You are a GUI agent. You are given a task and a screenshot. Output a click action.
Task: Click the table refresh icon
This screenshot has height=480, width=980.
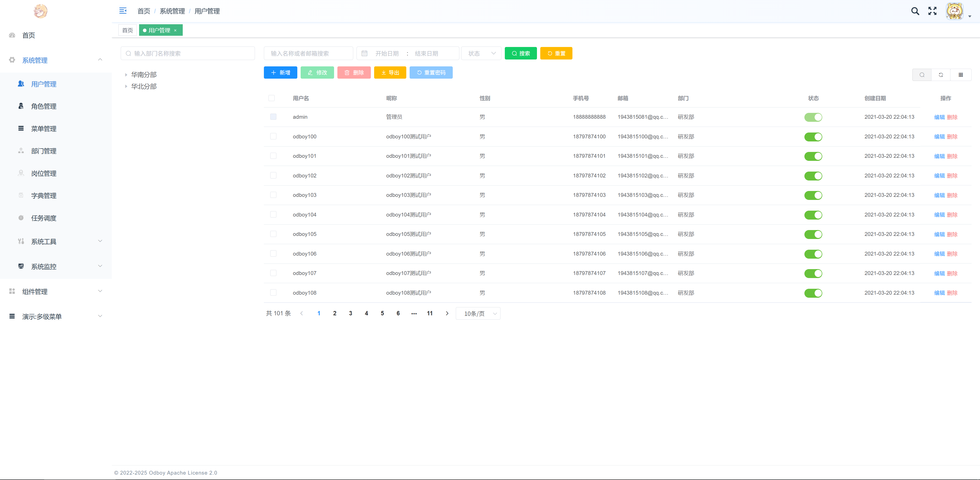point(941,75)
